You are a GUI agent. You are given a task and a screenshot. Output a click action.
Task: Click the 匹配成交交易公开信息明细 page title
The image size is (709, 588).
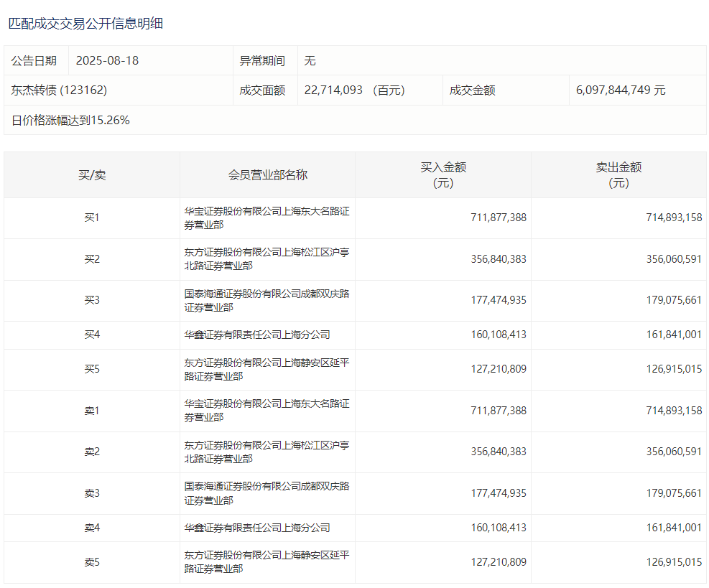85,24
